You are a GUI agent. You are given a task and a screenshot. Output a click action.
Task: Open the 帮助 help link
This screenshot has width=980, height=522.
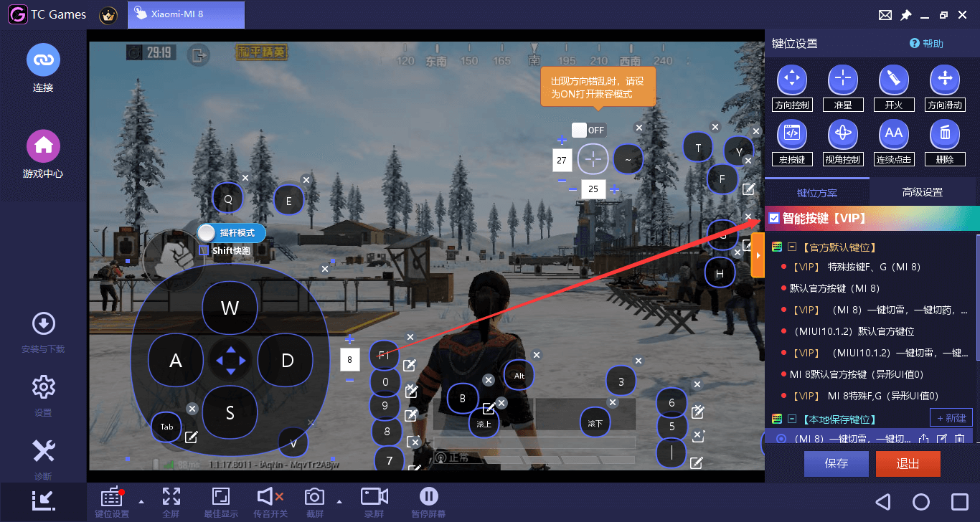pyautogui.click(x=927, y=44)
